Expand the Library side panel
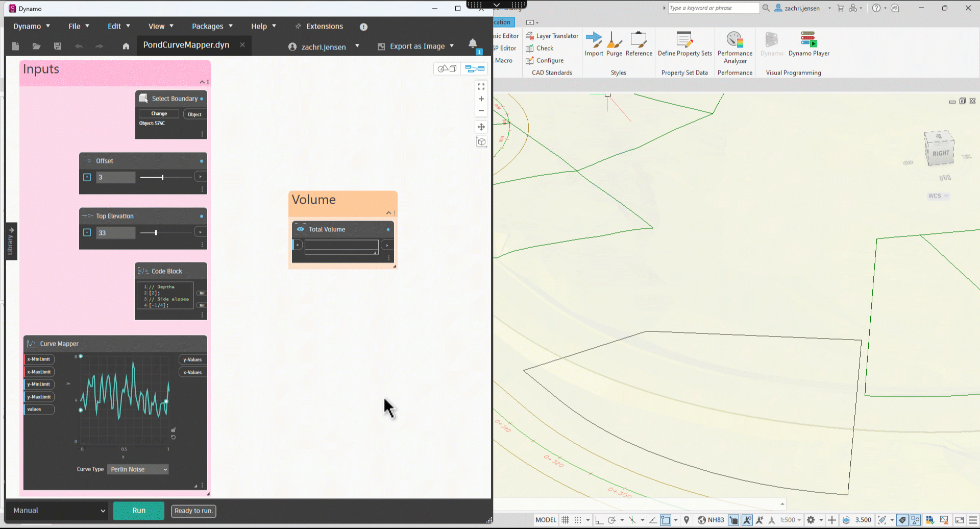The width and height of the screenshot is (980, 529). [x=11, y=241]
